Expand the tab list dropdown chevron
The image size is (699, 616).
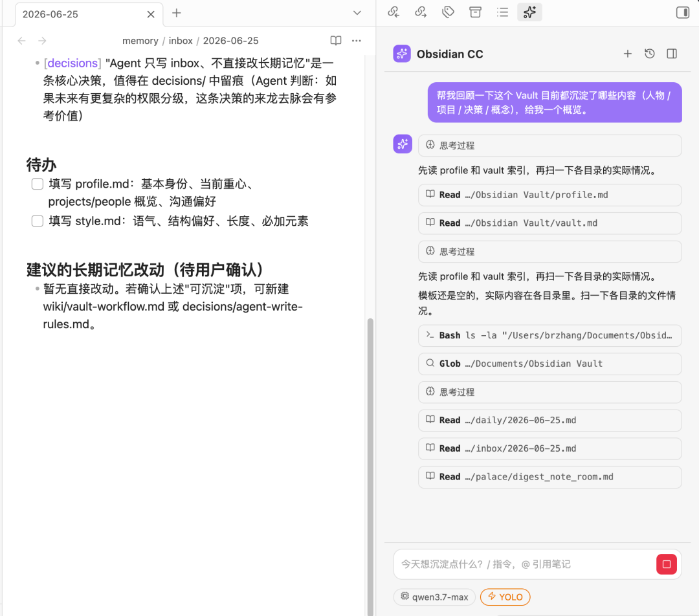coord(357,13)
